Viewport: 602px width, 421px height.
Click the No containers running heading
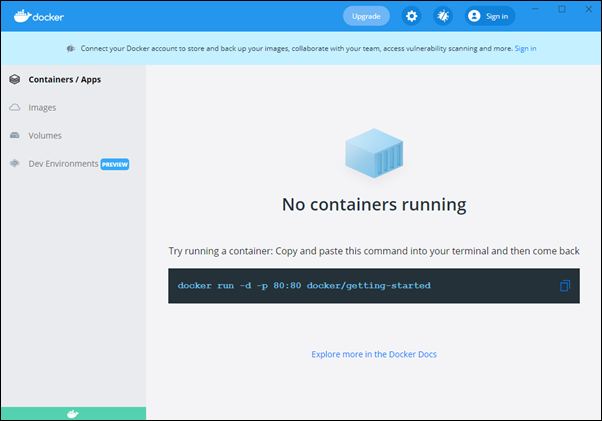(374, 205)
